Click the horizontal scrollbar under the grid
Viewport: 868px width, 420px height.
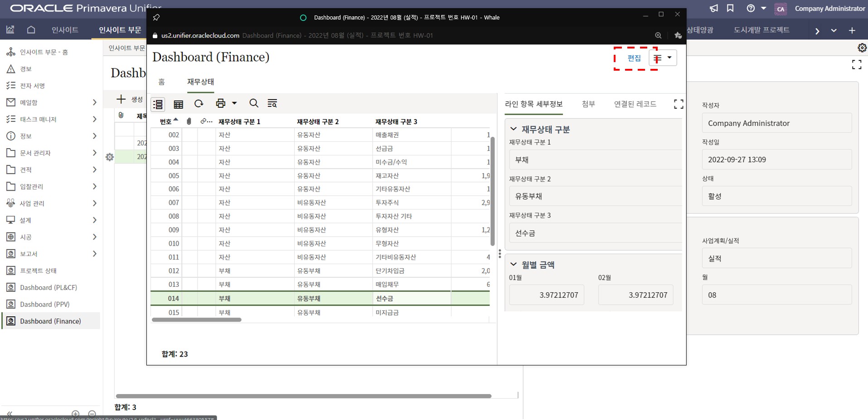click(196, 320)
